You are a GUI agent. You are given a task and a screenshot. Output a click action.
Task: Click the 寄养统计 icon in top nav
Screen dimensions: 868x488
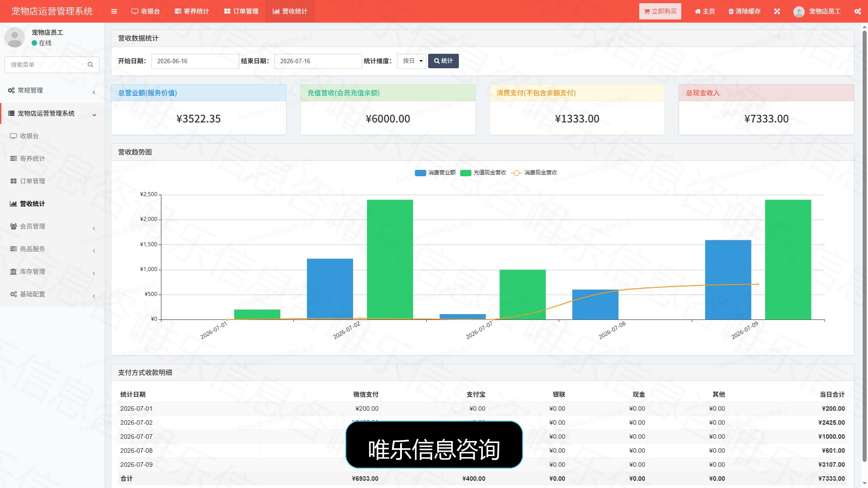click(x=178, y=11)
